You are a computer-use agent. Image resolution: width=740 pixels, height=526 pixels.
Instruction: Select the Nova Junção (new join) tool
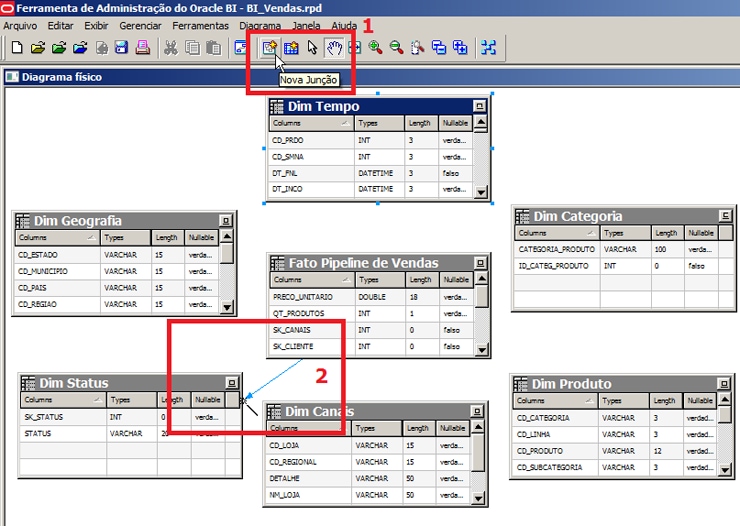coord(269,48)
